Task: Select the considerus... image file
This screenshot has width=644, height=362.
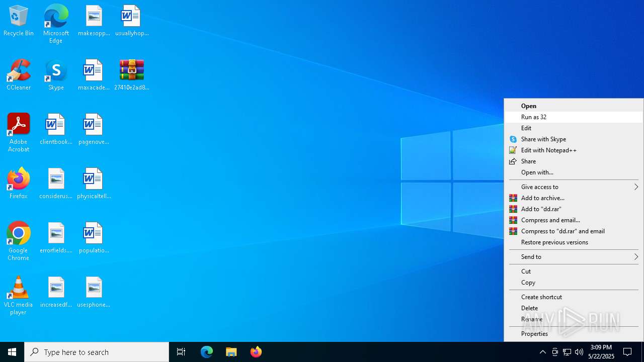Action: coord(56,184)
